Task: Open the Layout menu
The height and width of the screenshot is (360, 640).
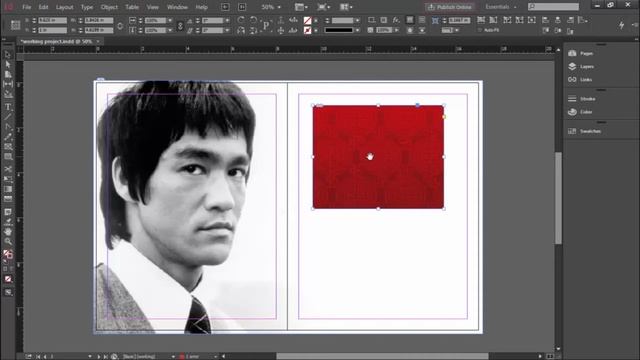Action: pos(64,7)
